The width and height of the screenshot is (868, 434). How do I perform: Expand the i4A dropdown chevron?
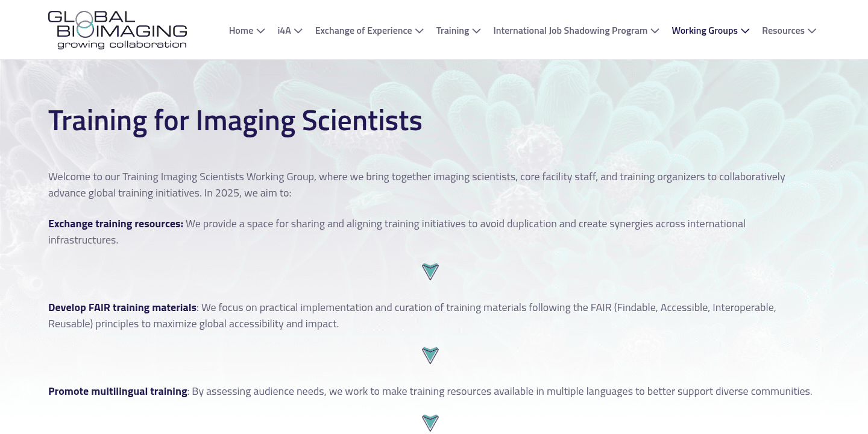pyautogui.click(x=298, y=31)
